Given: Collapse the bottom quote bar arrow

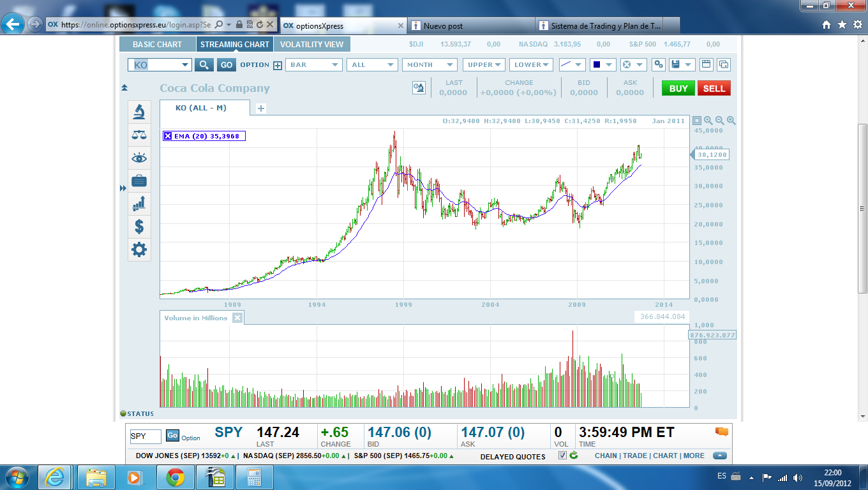Looking at the screenshot, I should 720,456.
